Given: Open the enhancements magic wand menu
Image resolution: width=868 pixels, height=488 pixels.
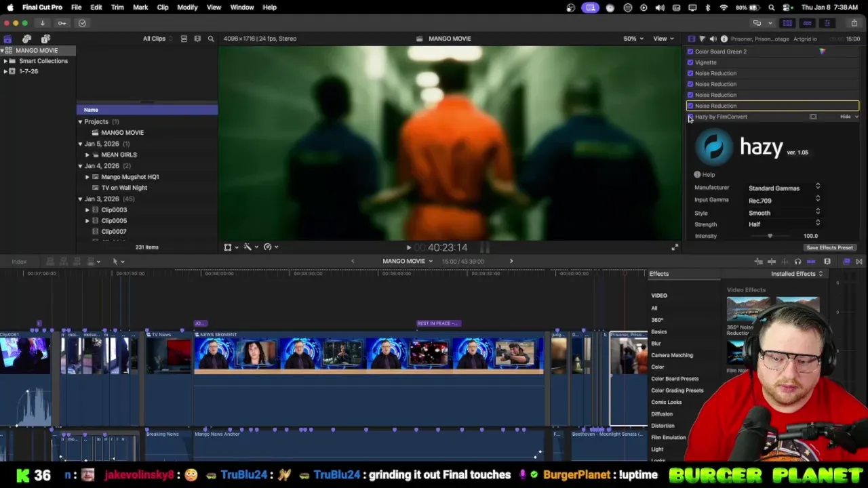Looking at the screenshot, I should tap(250, 247).
